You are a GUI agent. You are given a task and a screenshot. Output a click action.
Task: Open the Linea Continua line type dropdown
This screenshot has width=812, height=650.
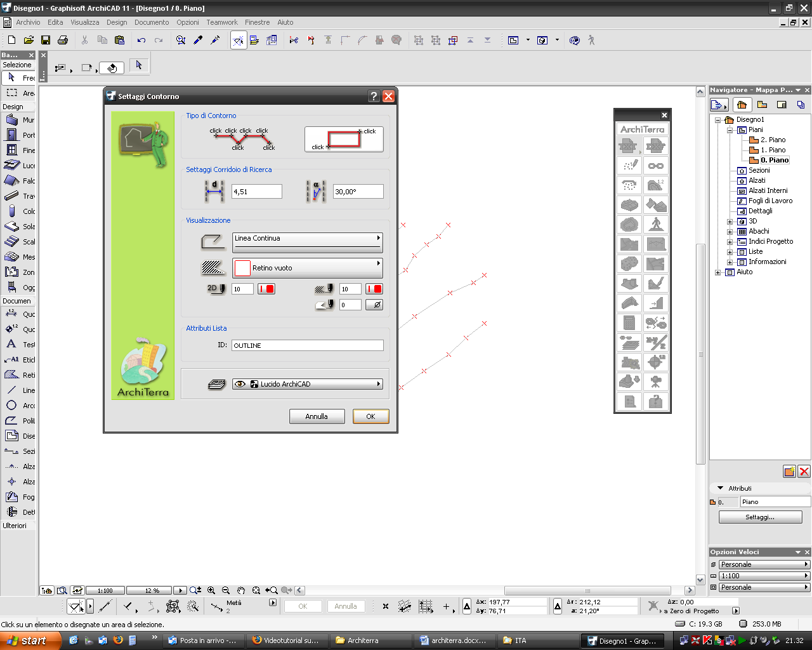307,242
